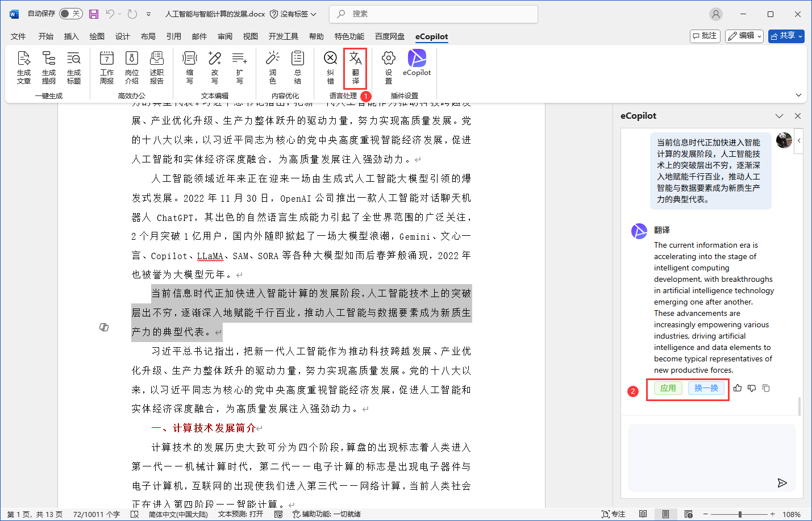Toggle the 自动保存 AutoSave switch

70,14
